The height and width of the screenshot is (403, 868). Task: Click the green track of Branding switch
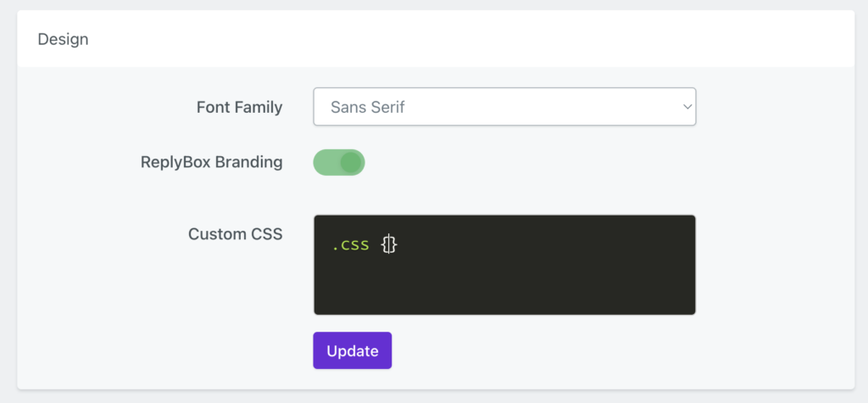(325, 162)
